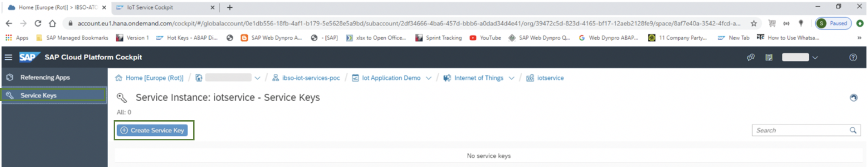Open the Version 1 bookmark

(x=132, y=38)
